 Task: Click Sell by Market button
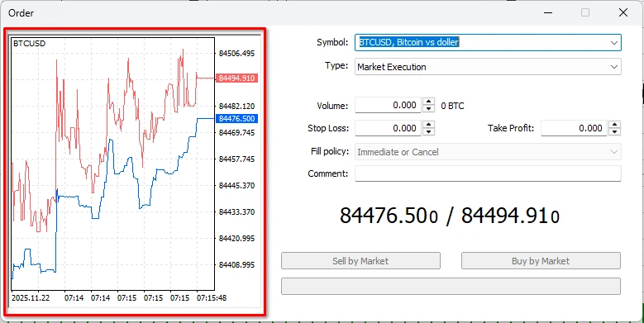(x=360, y=261)
